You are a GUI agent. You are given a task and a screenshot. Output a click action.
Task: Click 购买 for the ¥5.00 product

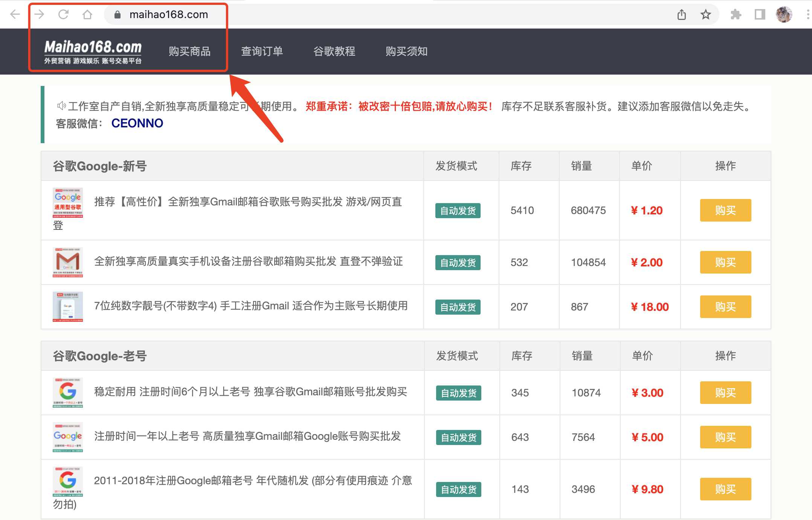coord(725,437)
